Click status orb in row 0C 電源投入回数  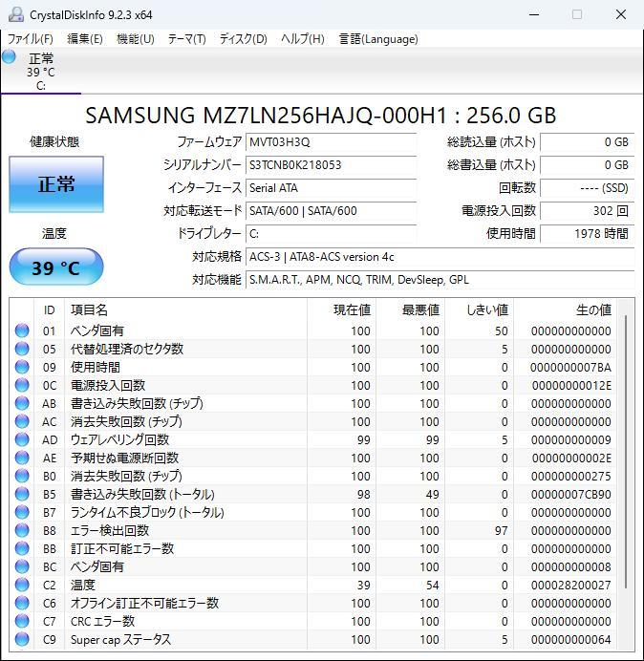point(22,385)
